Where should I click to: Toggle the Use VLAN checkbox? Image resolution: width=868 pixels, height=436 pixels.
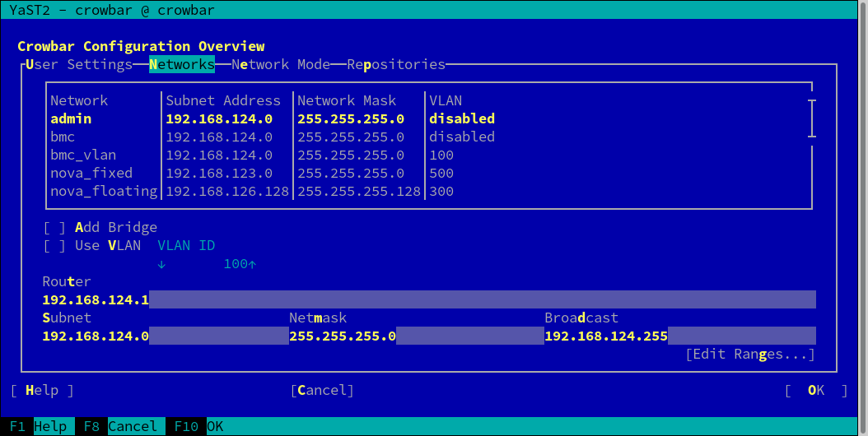54,245
